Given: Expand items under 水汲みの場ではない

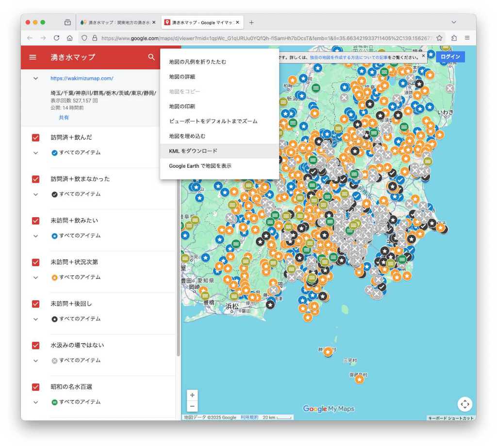Looking at the screenshot, I should coord(36,361).
